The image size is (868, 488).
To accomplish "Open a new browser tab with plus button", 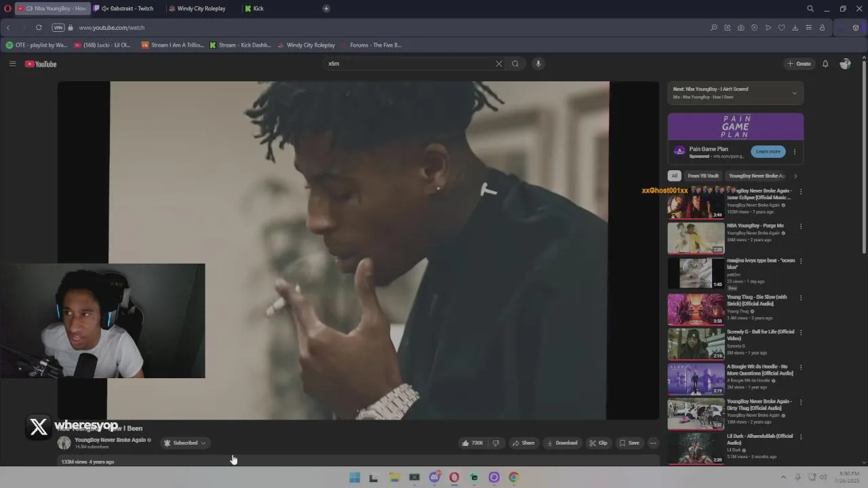I will click(326, 9).
